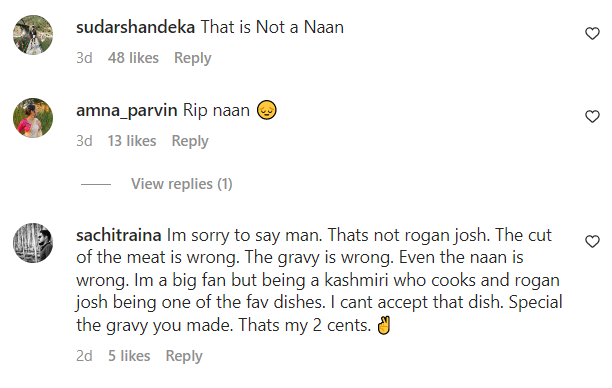Like sudarshandeka's comment with heart icon
612x388 pixels.
click(x=592, y=34)
